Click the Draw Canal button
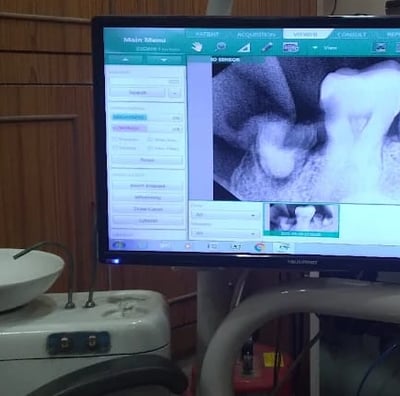 point(148,209)
